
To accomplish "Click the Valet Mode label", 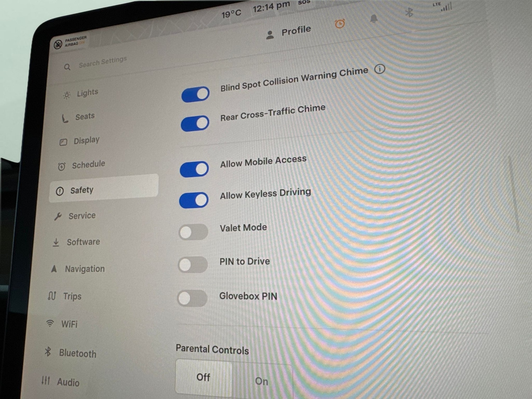I will click(x=243, y=227).
